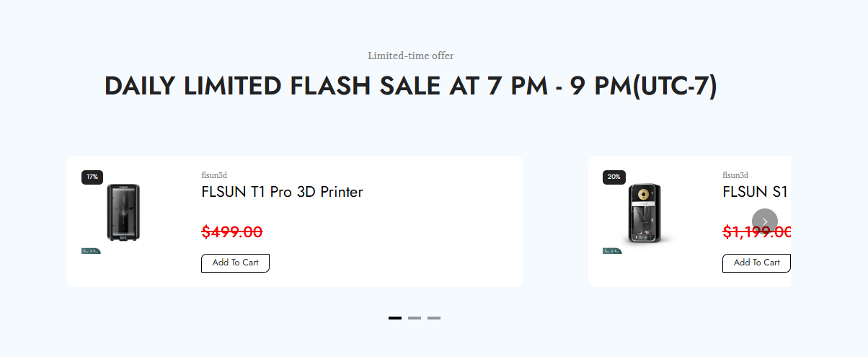Click the 20% discount badge
This screenshot has height=357, width=868.
pyautogui.click(x=614, y=177)
